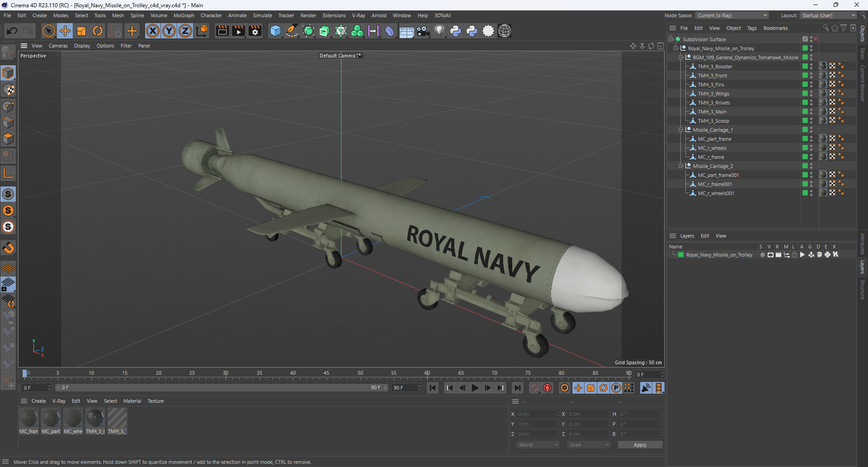Toggle Y axis lock
Image resolution: width=868 pixels, height=467 pixels.
(x=169, y=31)
